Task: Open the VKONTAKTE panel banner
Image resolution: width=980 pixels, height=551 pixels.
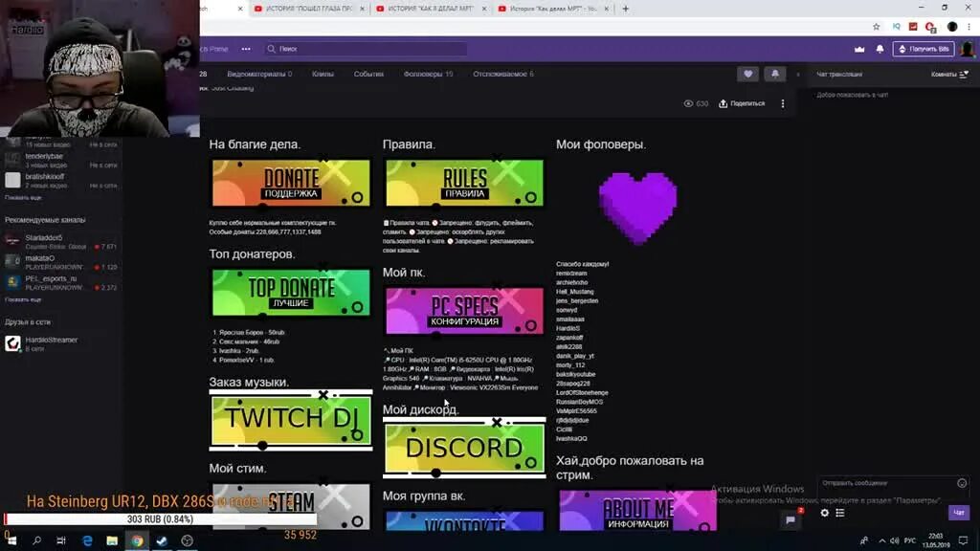Action: (x=464, y=521)
